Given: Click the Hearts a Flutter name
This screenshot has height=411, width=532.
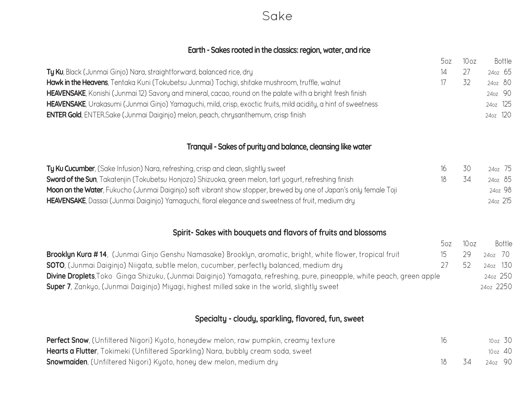Looking at the screenshot, I should click(x=71, y=351).
